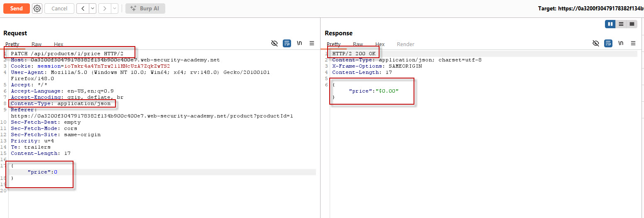This screenshot has width=644, height=218.
Task: Toggle word wrap in Response panel
Action: 608,43
